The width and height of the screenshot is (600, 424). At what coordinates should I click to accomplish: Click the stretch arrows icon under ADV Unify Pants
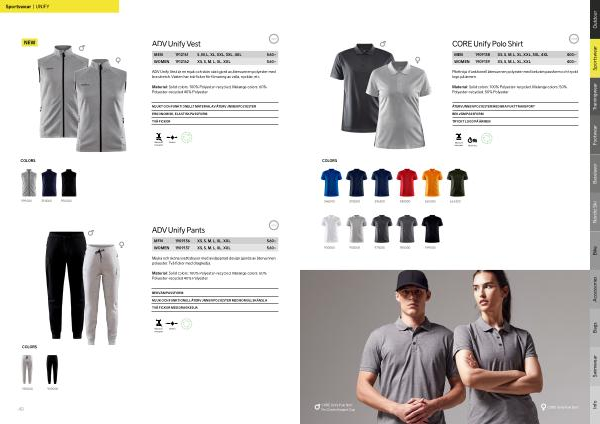coord(172,324)
